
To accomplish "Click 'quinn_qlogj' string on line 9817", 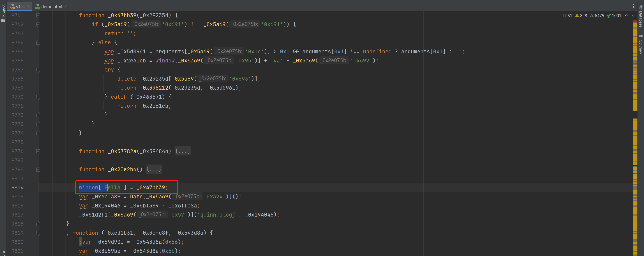I will [218, 215].
